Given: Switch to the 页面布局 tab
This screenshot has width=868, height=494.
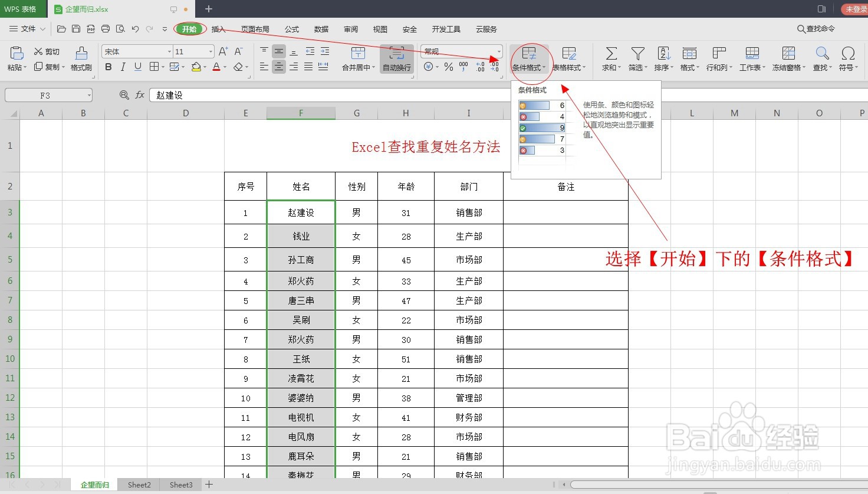Looking at the screenshot, I should (255, 29).
